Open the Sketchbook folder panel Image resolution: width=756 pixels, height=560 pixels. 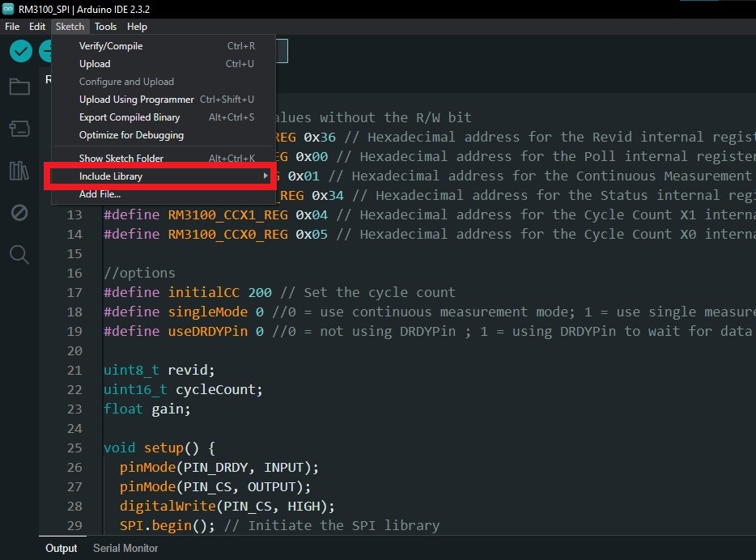click(19, 87)
